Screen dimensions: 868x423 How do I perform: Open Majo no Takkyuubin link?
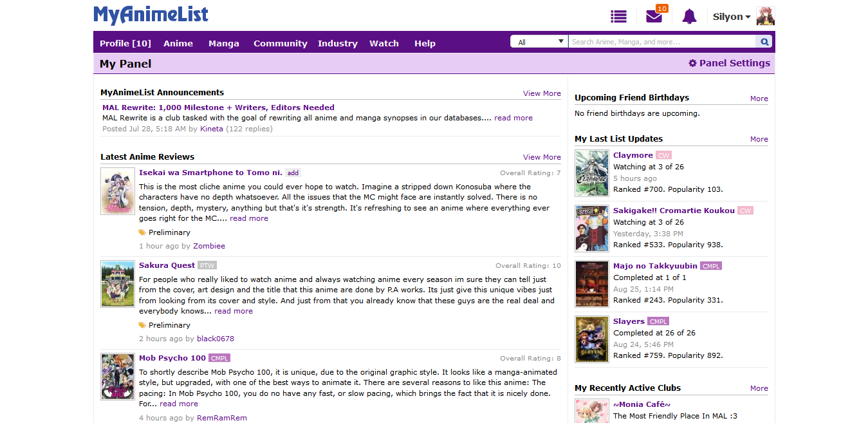click(x=655, y=266)
